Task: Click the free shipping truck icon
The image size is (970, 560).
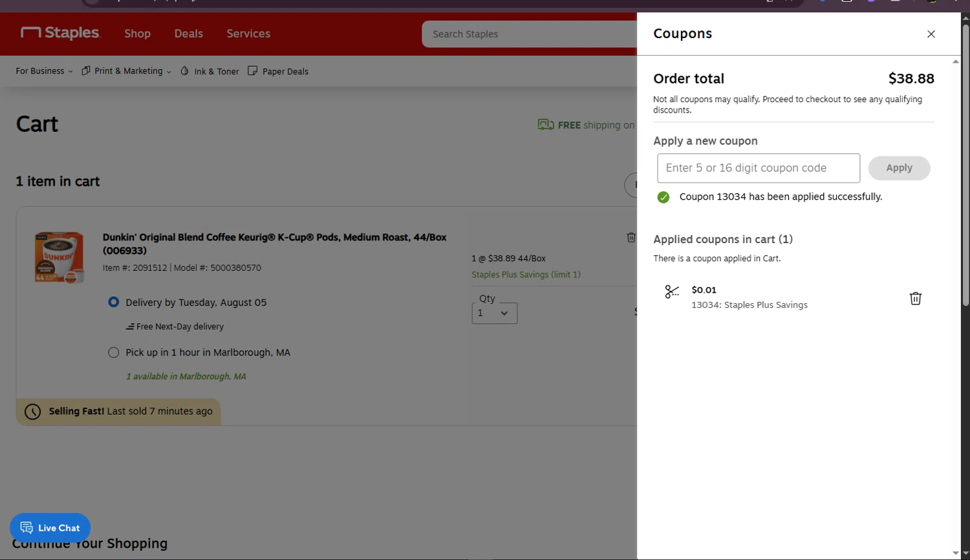Action: pyautogui.click(x=546, y=125)
